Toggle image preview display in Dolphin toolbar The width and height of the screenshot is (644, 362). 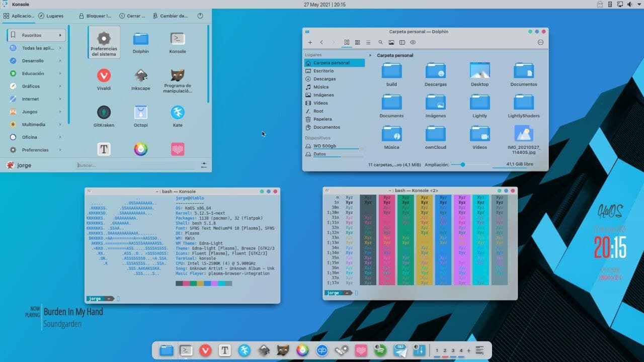pos(391,43)
